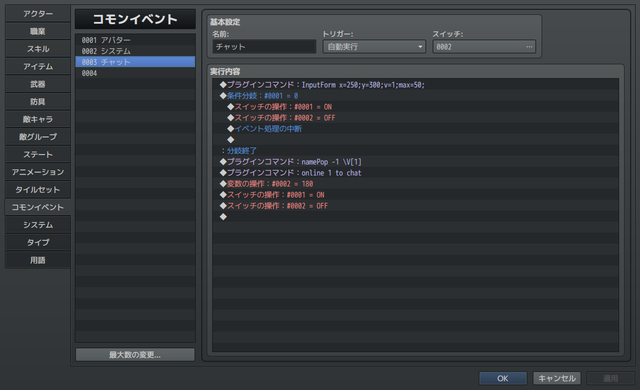Switch to the タイプ tab

pos(38,242)
